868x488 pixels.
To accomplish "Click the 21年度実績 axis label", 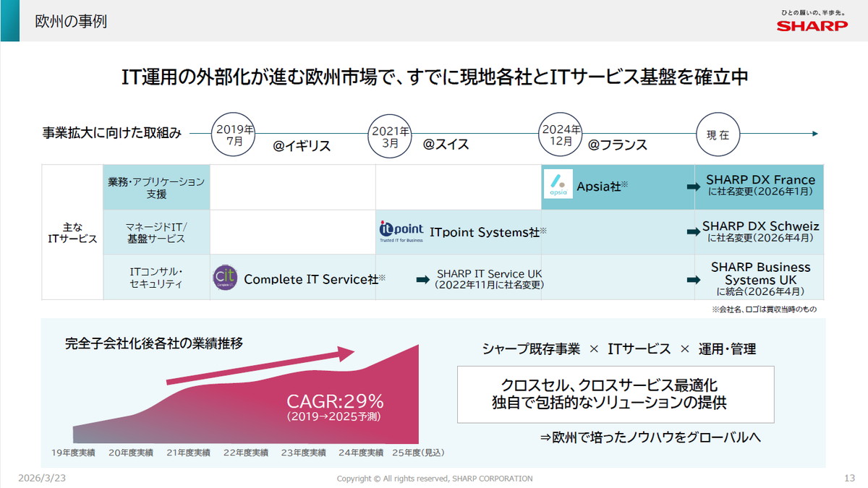I will click(x=188, y=453).
